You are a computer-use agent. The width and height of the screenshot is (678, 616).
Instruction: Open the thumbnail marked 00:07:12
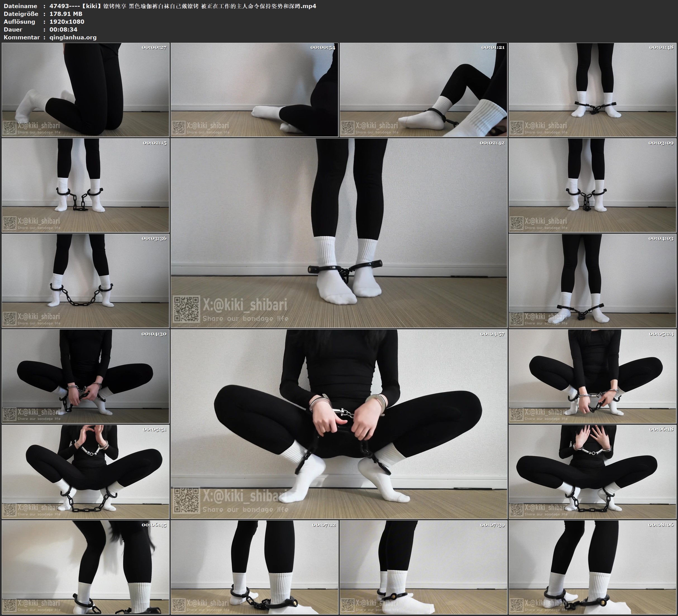254,567
